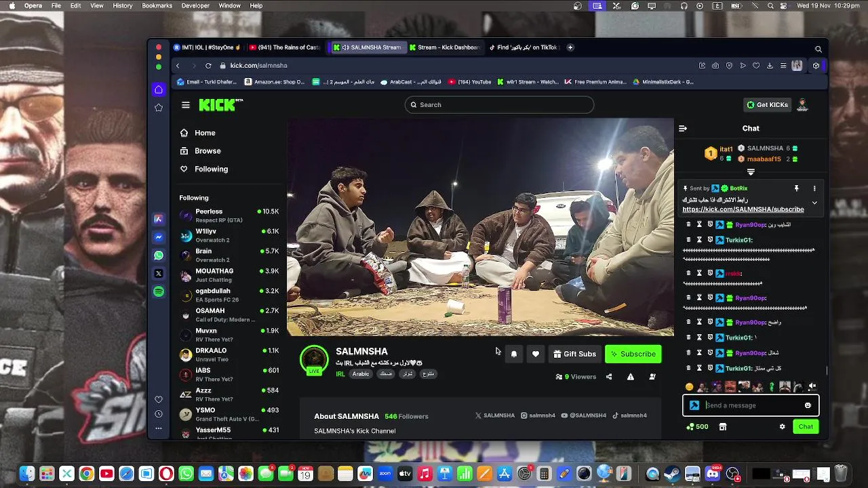The height and width of the screenshot is (488, 868).
Task: Click the green Subscribe button
Action: click(633, 354)
